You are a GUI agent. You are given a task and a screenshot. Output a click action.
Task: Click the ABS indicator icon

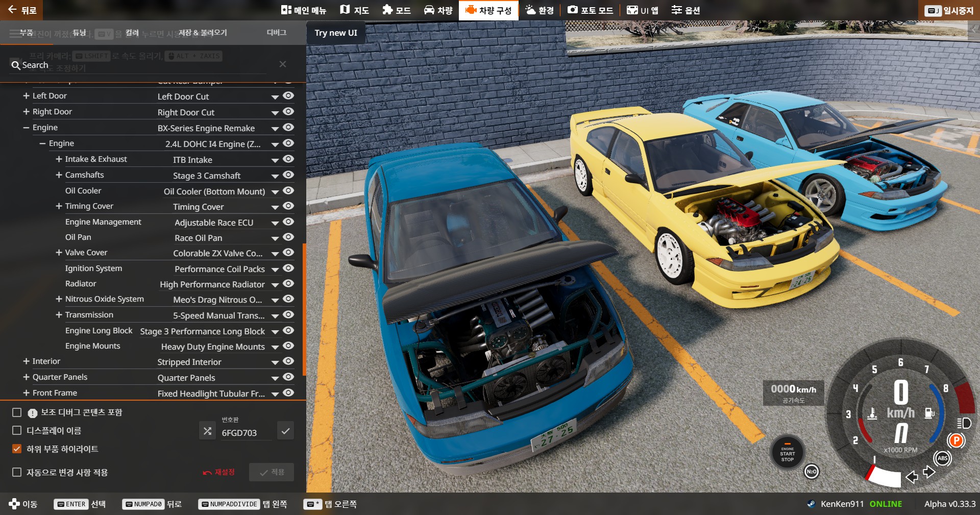943,458
